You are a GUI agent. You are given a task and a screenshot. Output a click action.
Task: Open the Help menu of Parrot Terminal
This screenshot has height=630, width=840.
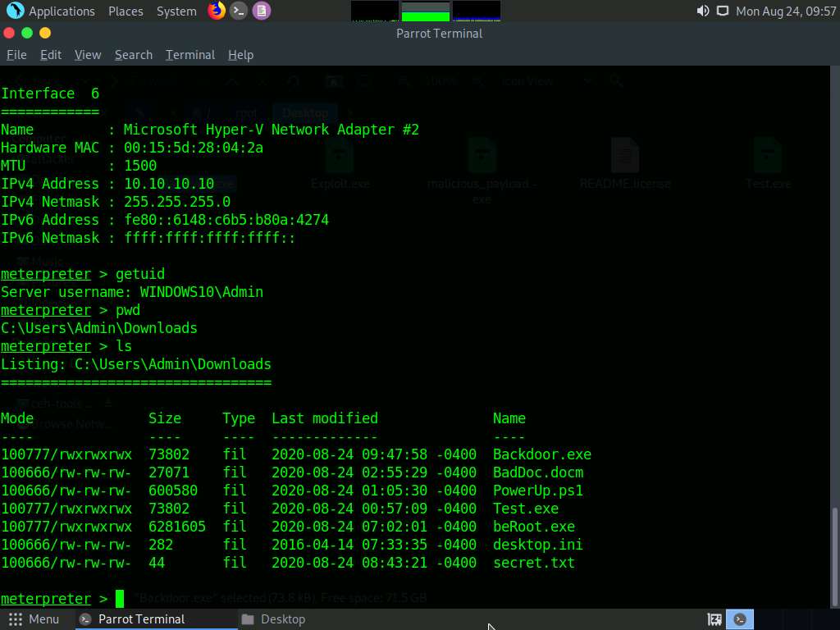(x=240, y=55)
